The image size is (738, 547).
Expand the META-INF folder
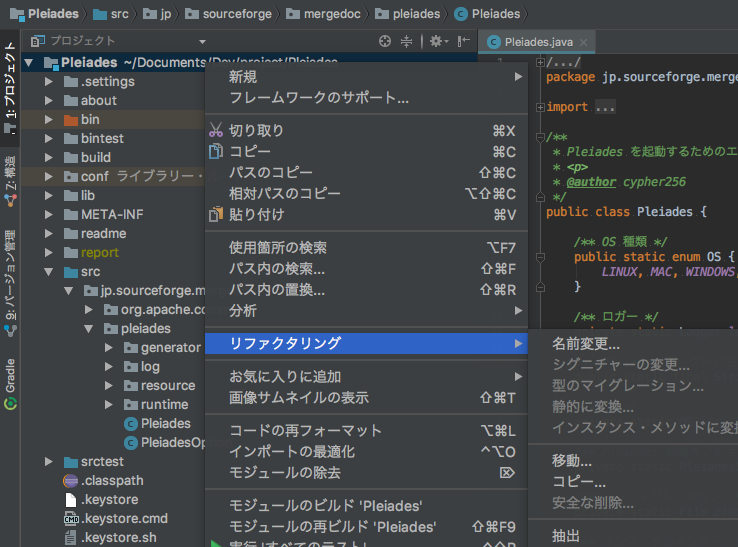pyautogui.click(x=48, y=215)
